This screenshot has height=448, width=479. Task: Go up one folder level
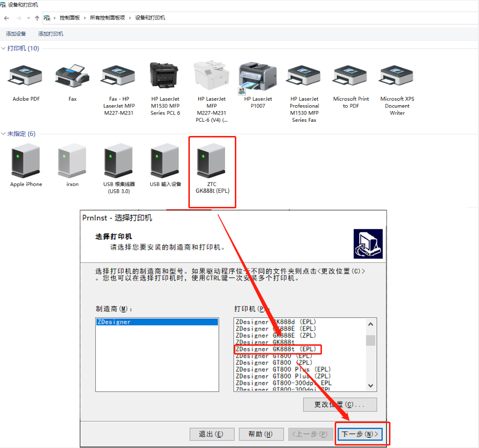click(x=37, y=18)
